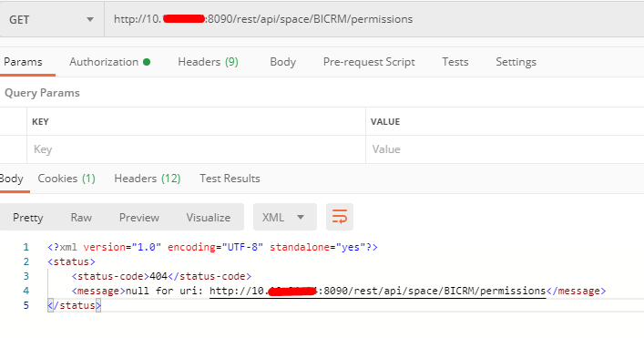Click the VALUE column header
This screenshot has height=338, width=644.
[x=385, y=121]
